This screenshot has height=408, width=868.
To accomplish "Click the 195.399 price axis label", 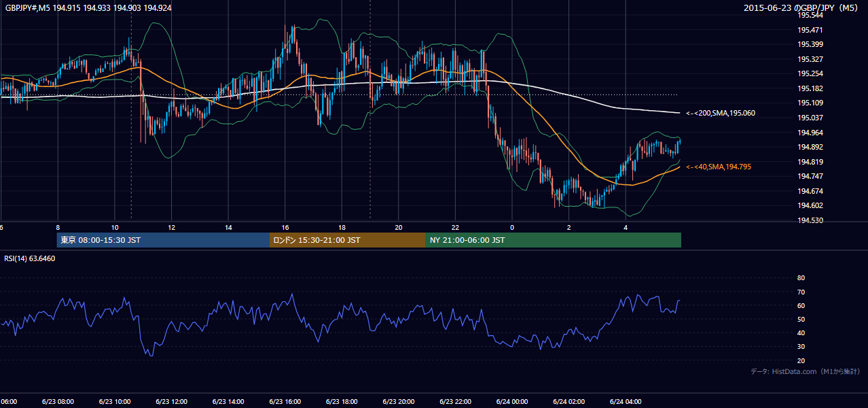I will tap(810, 44).
